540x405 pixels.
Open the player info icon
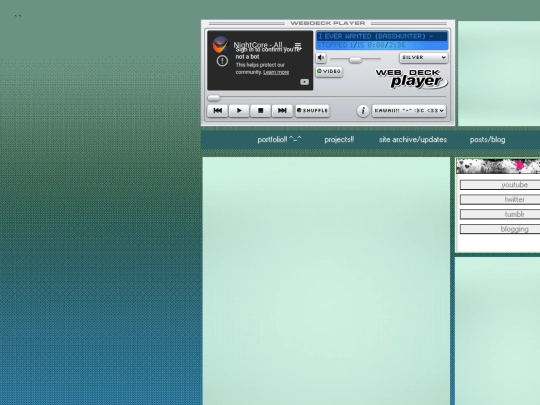363,111
